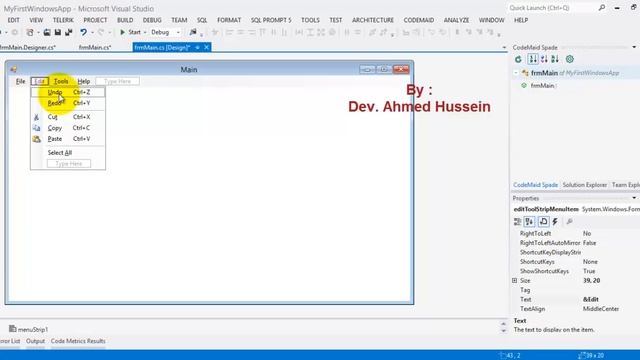
Task: Open the Start button dropdown arrow
Action: click(144, 32)
